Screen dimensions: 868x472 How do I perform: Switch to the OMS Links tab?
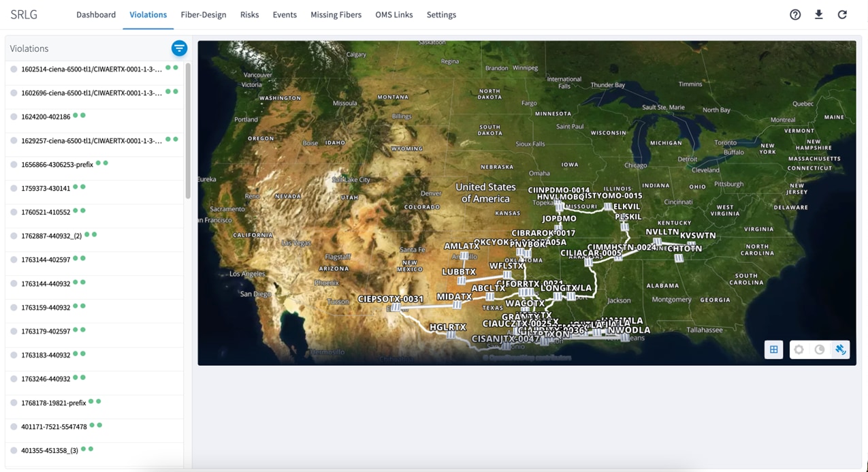(x=394, y=14)
